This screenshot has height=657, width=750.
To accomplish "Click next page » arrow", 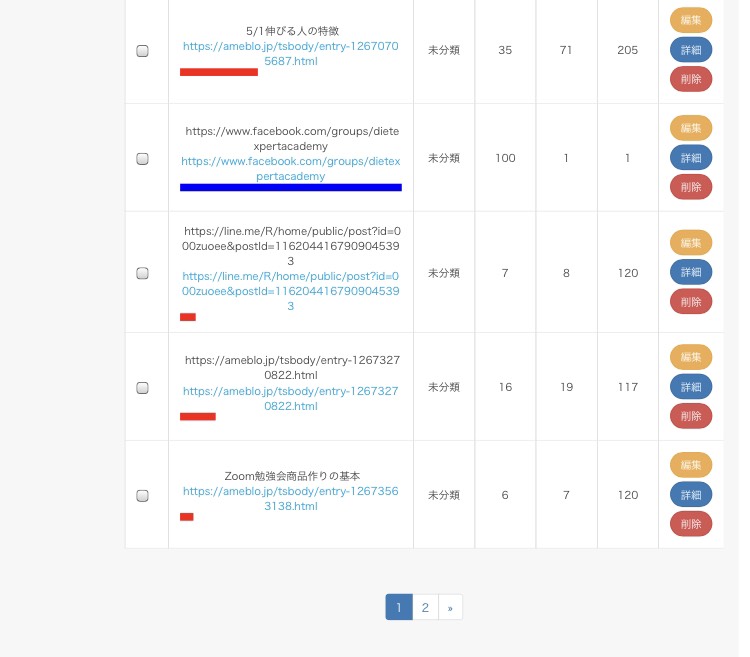I will click(450, 607).
